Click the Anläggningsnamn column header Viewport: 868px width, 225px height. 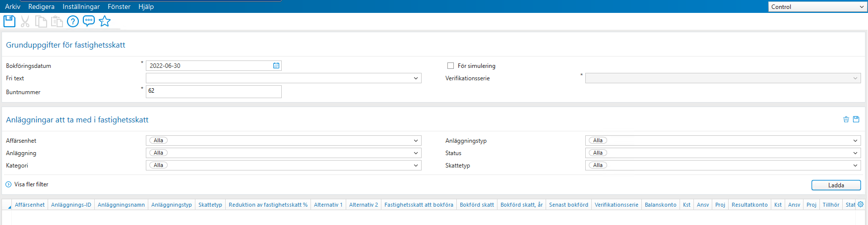pyautogui.click(x=121, y=205)
